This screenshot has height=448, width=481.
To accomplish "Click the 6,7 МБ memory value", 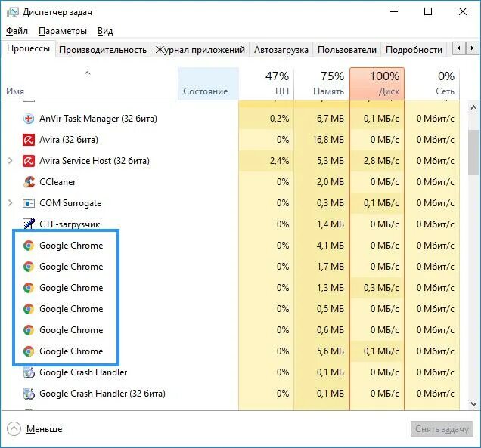I will coord(330,119).
